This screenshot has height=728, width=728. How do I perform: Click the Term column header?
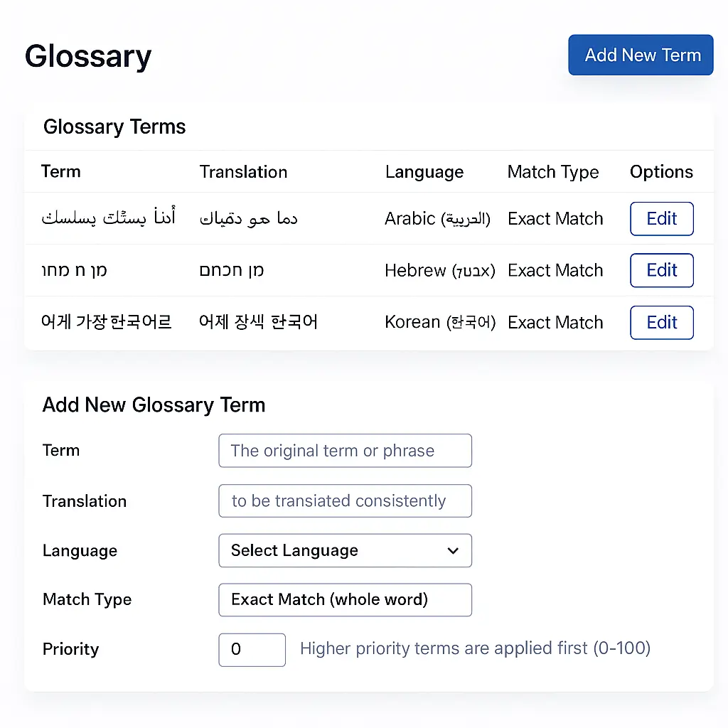click(60, 171)
